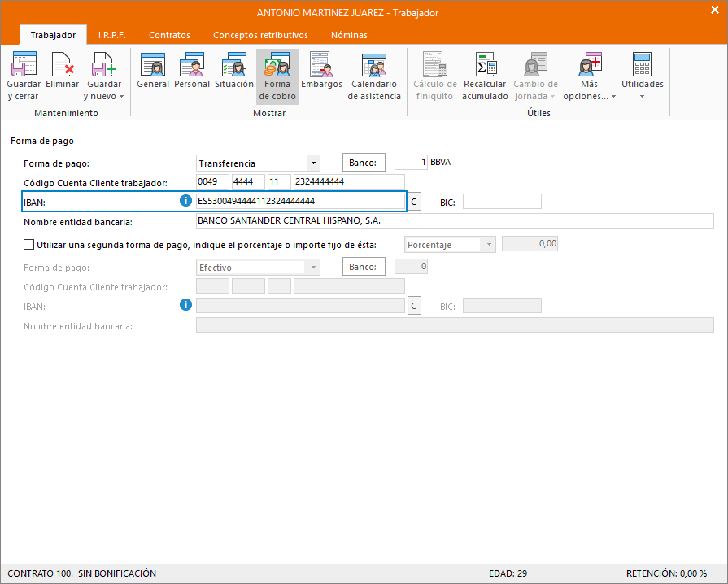Click CONTRATO 100. SIN BONIFICACIÓN status text
Screen dimensions: 728x584
(x=81, y=573)
